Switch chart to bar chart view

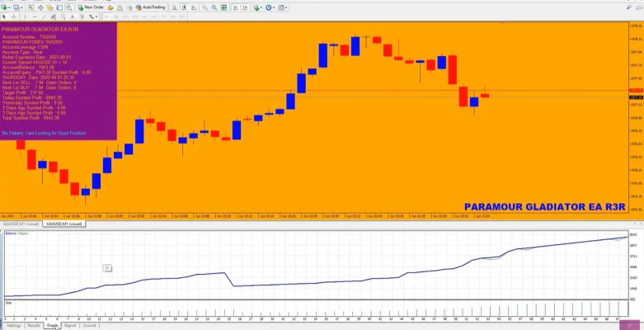coord(175,7)
